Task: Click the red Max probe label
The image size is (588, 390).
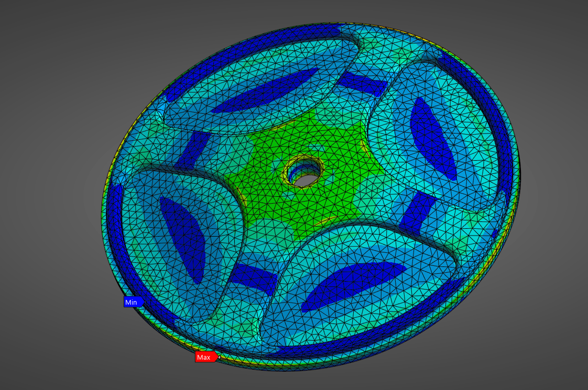Action: point(206,357)
